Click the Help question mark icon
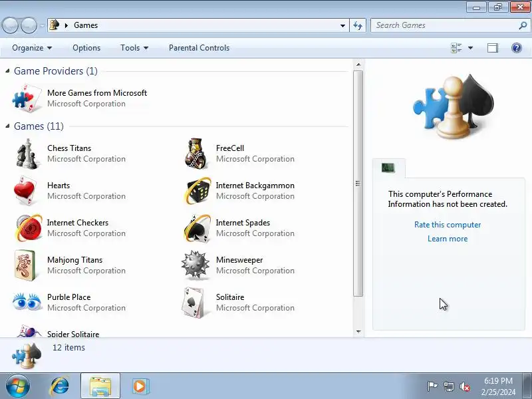Viewport: 532px width, 399px height. 517,48
